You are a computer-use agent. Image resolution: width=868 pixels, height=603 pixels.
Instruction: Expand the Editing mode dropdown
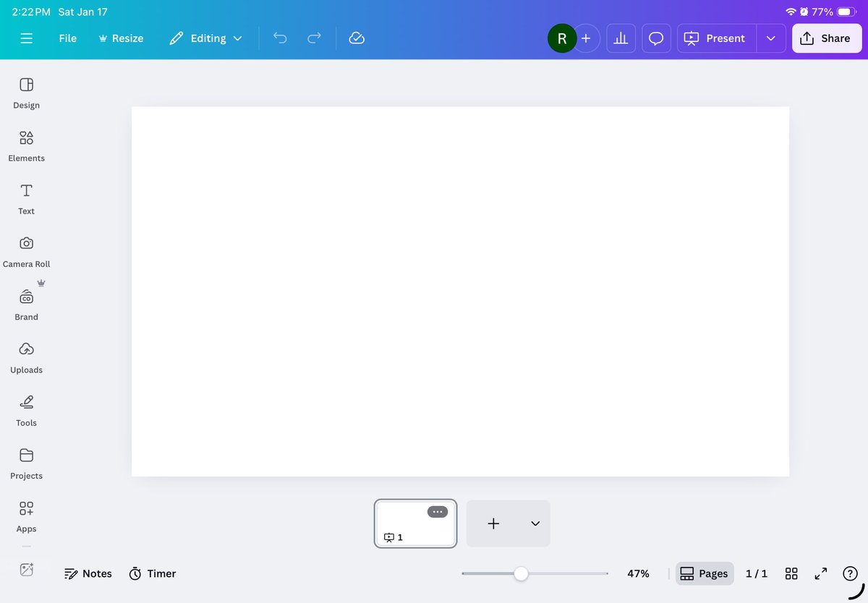point(205,38)
